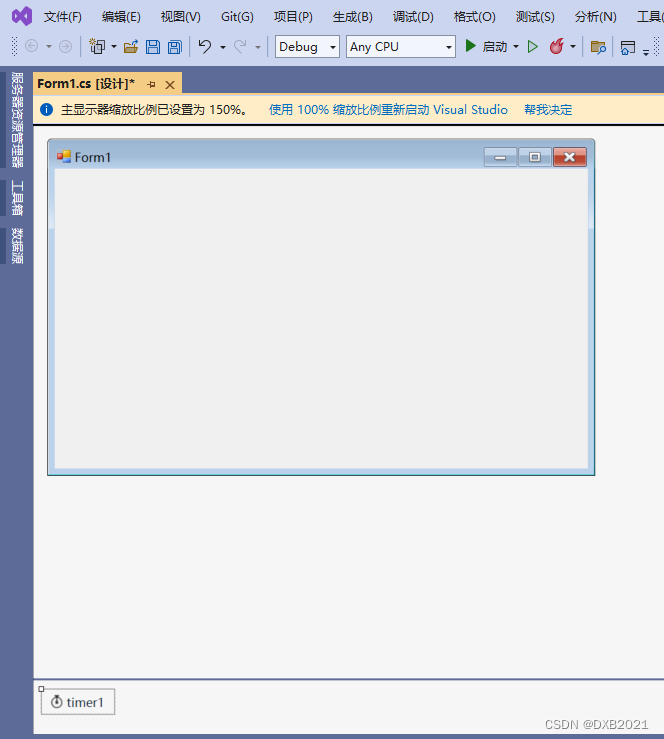
Task: Click the find in files folder icon
Action: pyautogui.click(x=598, y=47)
